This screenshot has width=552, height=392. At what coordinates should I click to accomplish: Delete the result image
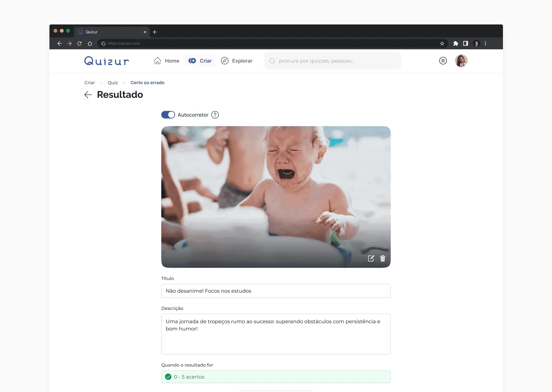[x=383, y=258]
